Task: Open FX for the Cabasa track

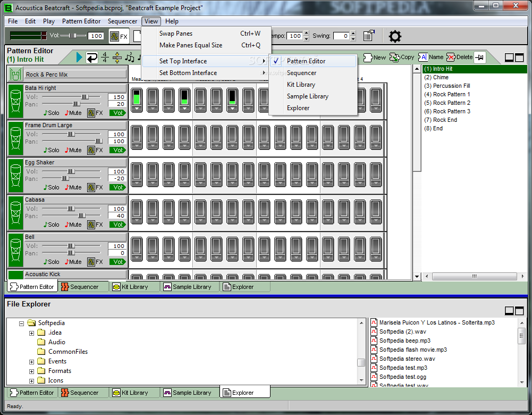Action: [x=95, y=225]
